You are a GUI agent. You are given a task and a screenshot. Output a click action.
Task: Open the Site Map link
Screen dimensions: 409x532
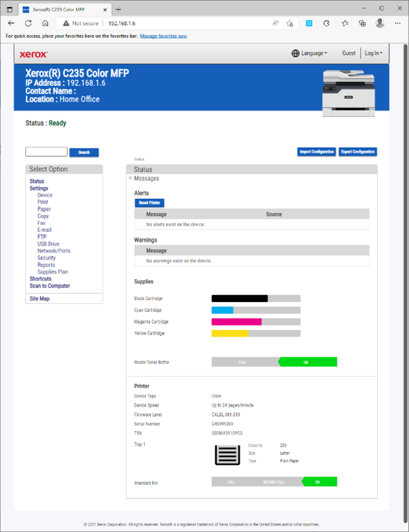[40, 299]
